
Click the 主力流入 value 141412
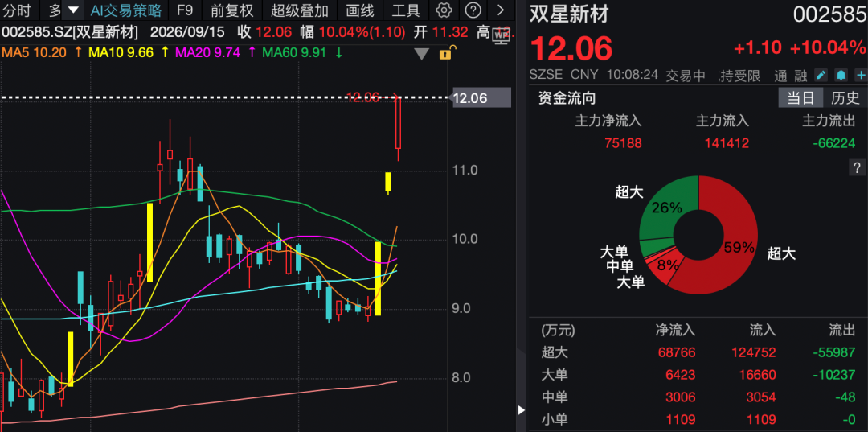(727, 143)
